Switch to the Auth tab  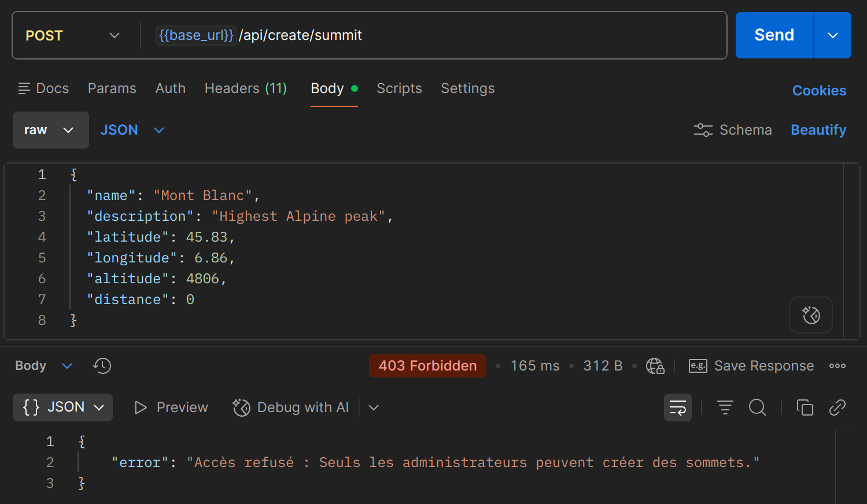(x=171, y=88)
